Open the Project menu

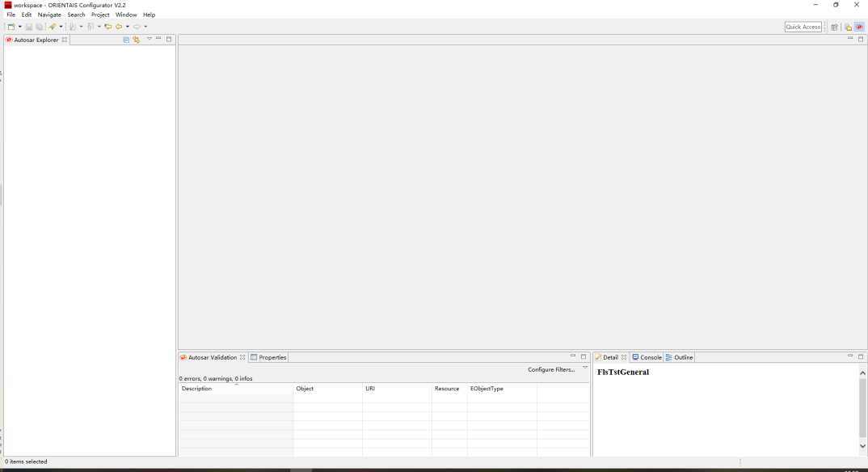(x=100, y=15)
